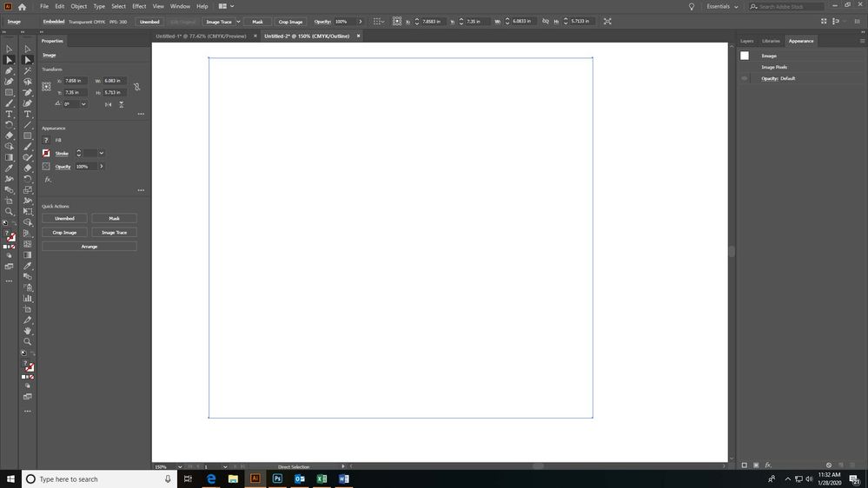Open the zoom level dropdown at 150%

click(x=180, y=467)
